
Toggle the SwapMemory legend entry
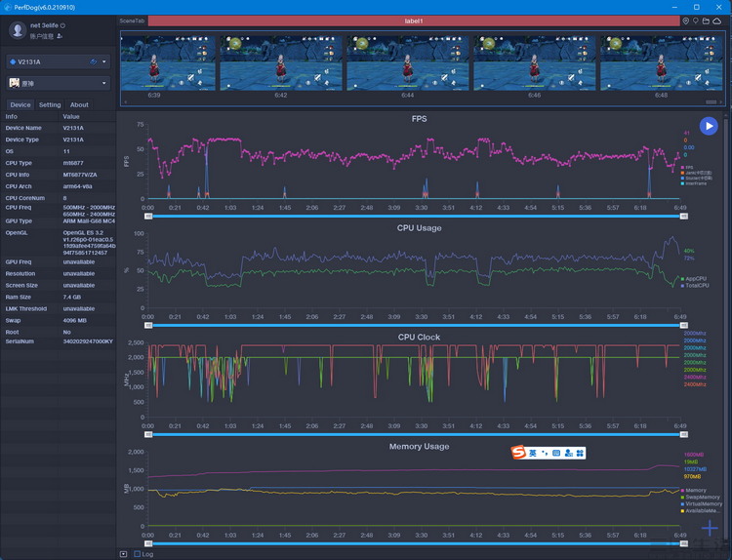pyautogui.click(x=701, y=497)
